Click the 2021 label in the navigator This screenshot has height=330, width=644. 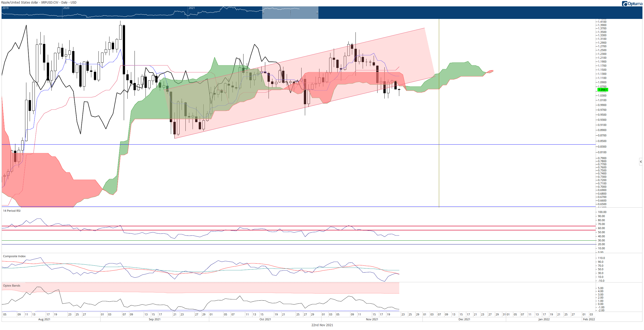(192, 8)
